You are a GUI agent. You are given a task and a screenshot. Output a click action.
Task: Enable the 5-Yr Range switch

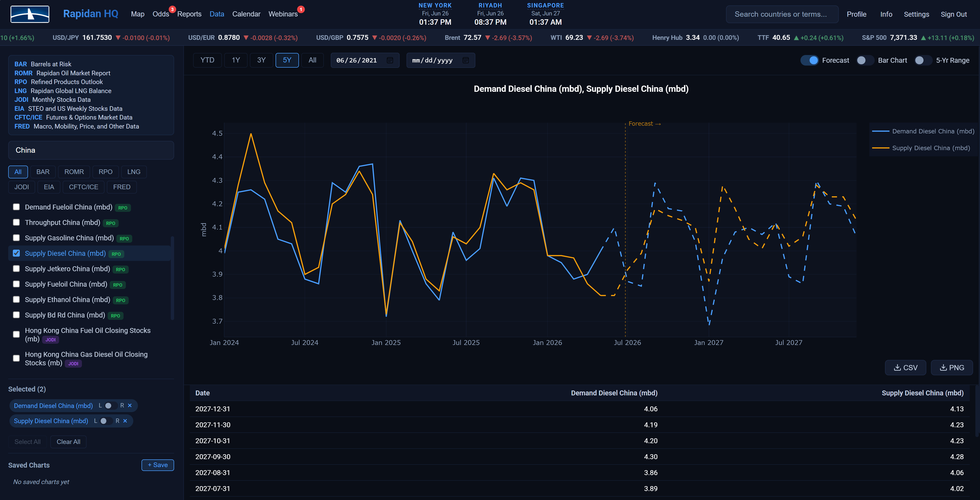click(923, 60)
